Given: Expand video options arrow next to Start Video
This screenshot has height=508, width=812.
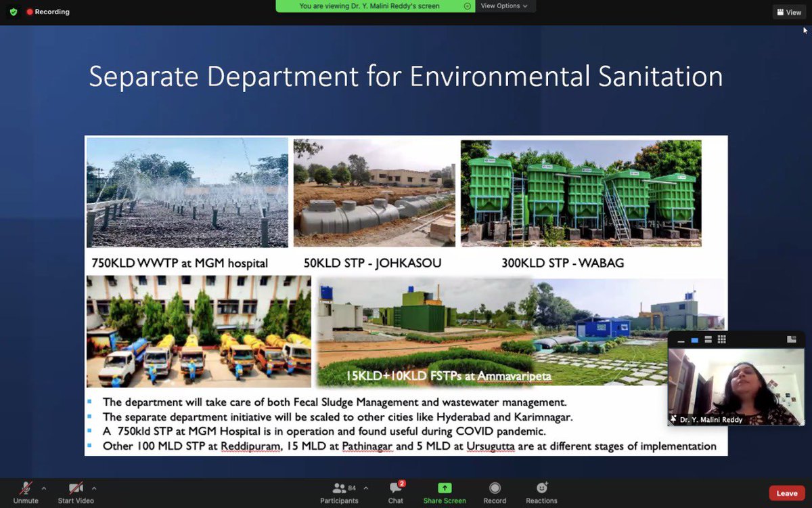Looking at the screenshot, I should click(94, 488).
